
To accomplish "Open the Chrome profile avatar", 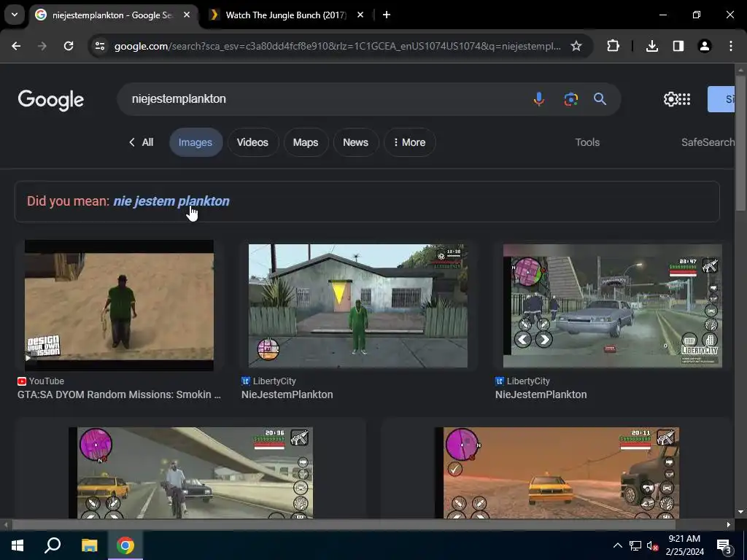I will [x=704, y=46].
